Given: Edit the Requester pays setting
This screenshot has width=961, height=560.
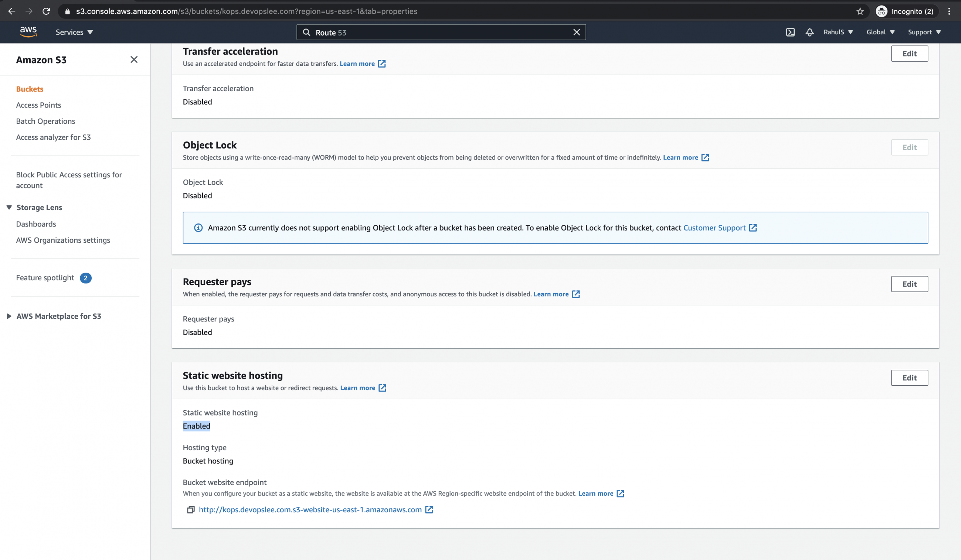Looking at the screenshot, I should [x=909, y=284].
